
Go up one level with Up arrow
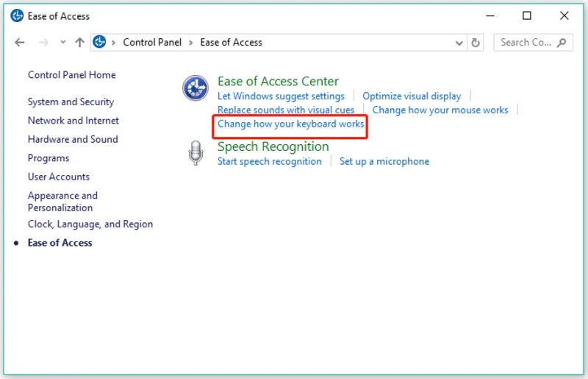(x=79, y=43)
